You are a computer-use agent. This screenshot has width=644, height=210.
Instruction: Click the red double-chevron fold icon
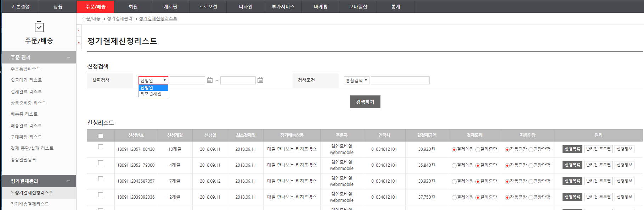[x=79, y=43]
